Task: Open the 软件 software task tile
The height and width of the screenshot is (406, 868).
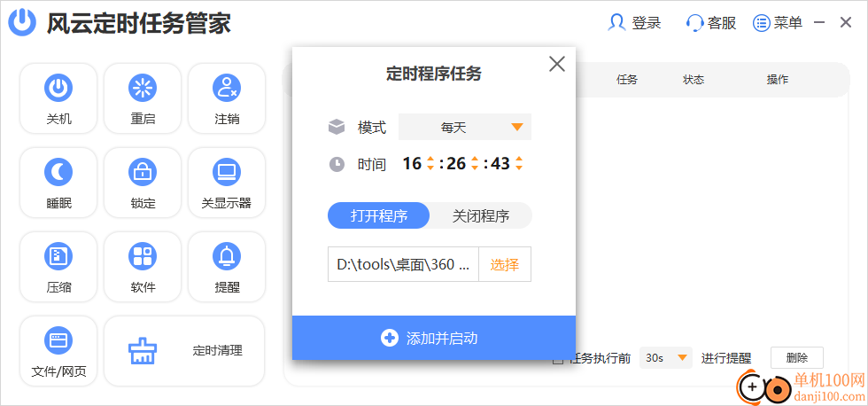Action: (143, 267)
